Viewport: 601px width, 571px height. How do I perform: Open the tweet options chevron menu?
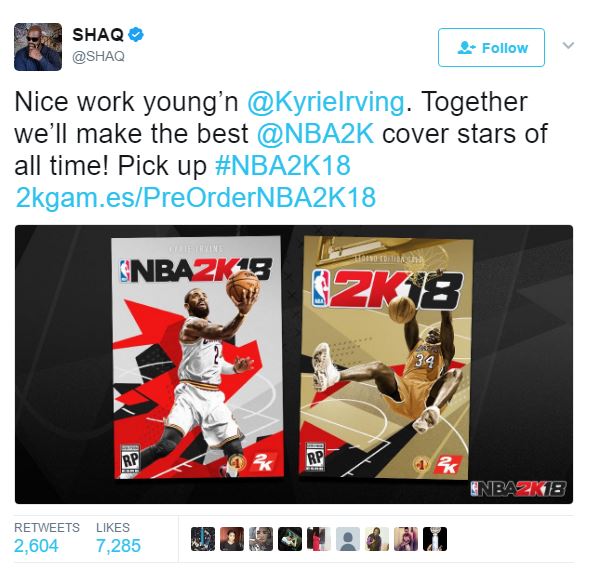(x=568, y=46)
